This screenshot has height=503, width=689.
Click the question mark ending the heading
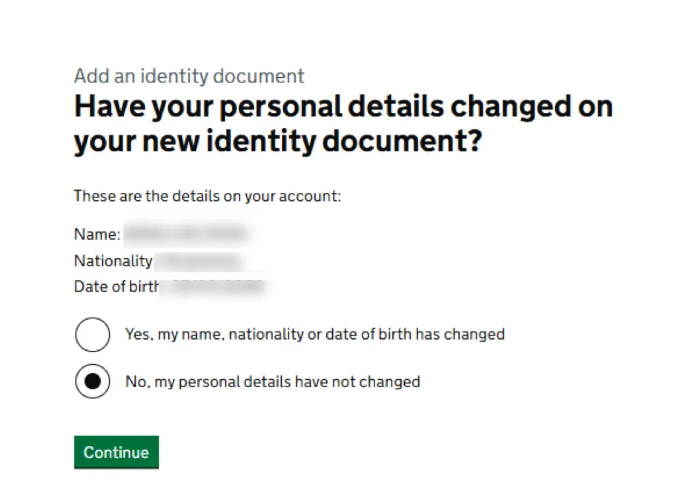(x=474, y=141)
